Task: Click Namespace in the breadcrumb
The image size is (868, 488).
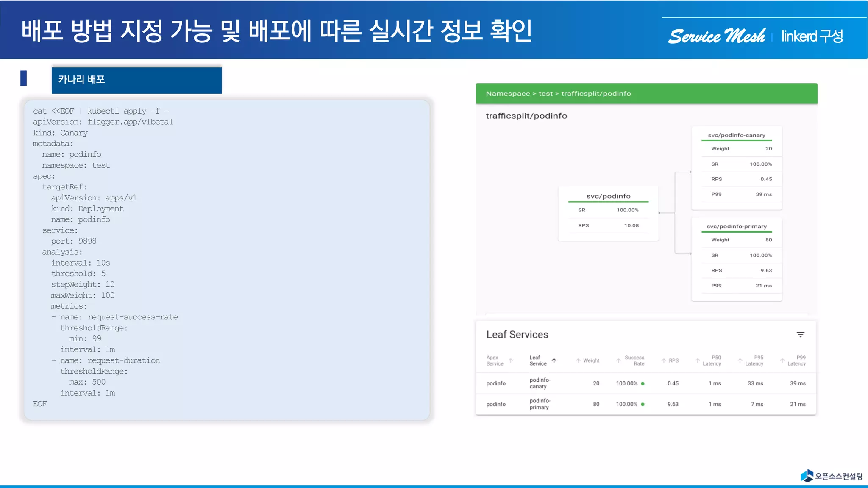Action: coord(508,94)
